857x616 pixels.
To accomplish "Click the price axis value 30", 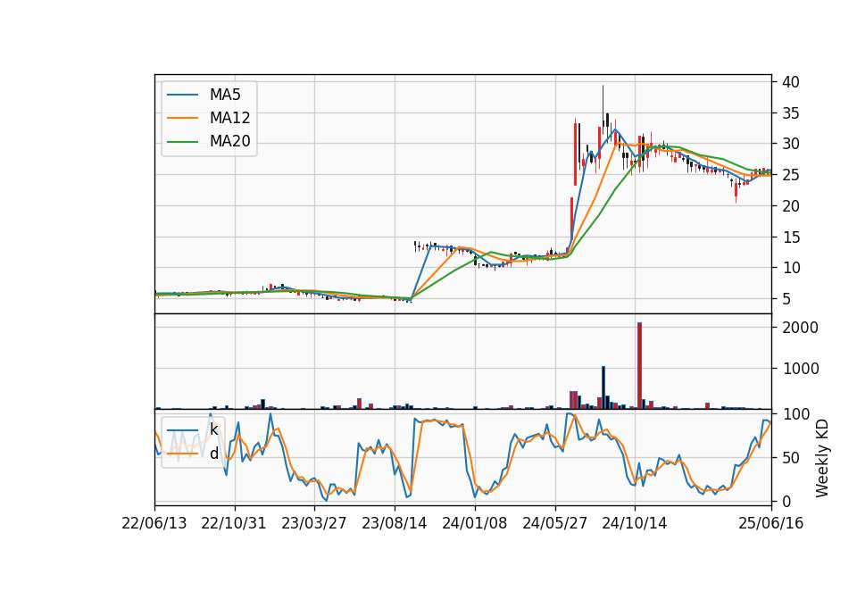I will (x=791, y=144).
